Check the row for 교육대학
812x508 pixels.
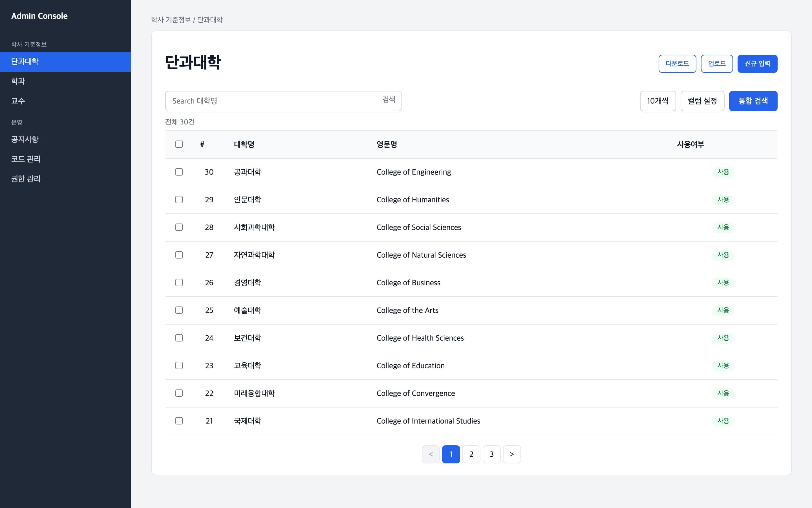[x=179, y=365]
